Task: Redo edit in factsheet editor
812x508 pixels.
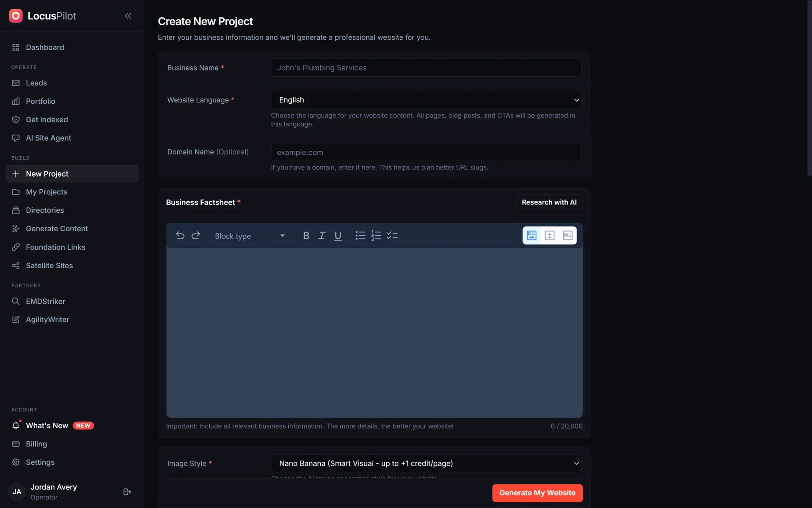Action: pos(196,236)
